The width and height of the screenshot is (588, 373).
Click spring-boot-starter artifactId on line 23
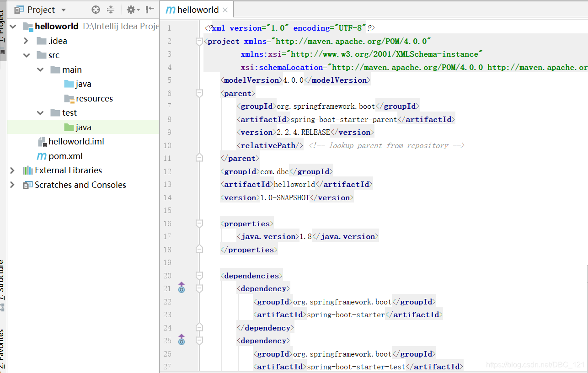(x=346, y=314)
